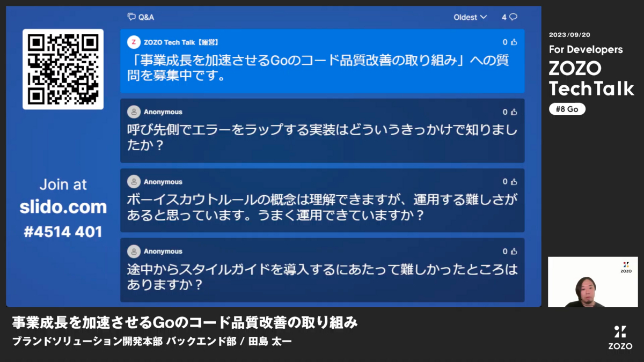
Task: Click the For Developers heading
Action: click(586, 49)
